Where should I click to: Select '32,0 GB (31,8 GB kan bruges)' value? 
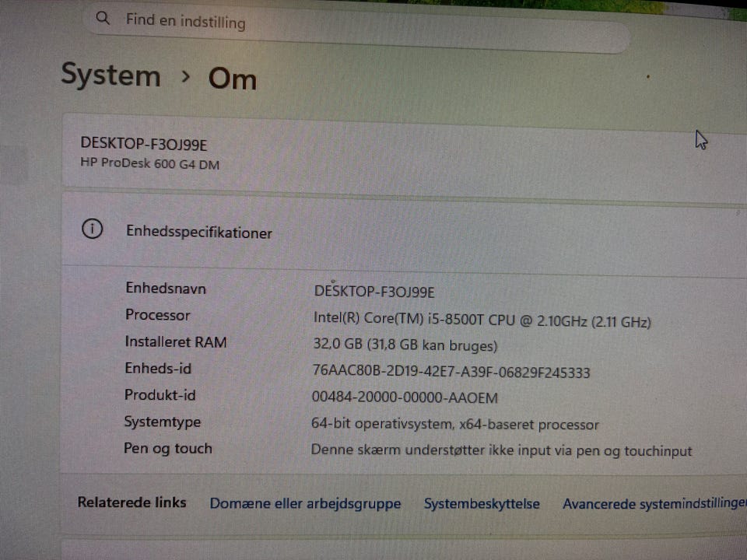pos(405,345)
